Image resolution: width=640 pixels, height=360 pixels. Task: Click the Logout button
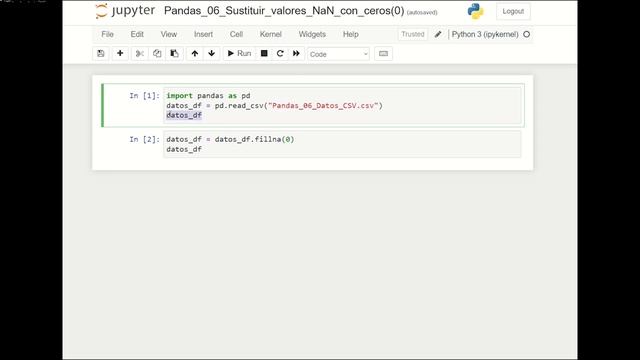click(513, 11)
